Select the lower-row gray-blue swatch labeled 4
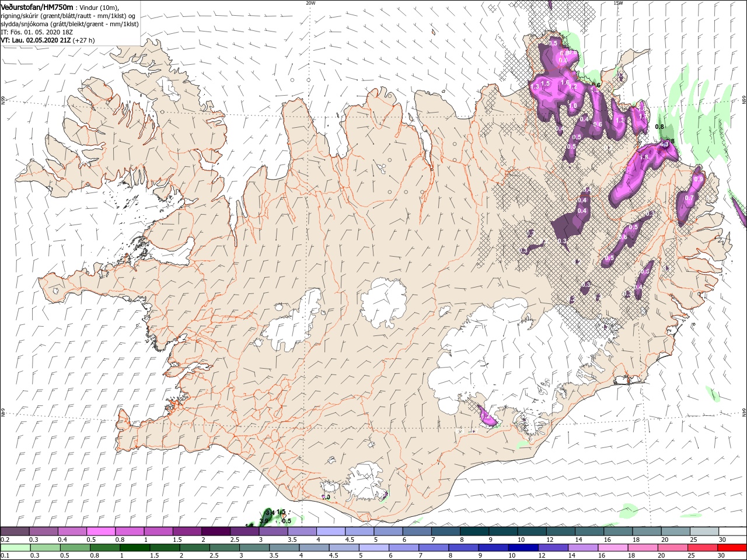747x560 pixels. 313,548
